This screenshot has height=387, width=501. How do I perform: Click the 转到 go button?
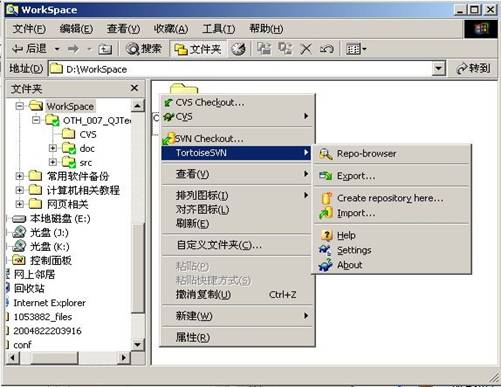[x=473, y=69]
